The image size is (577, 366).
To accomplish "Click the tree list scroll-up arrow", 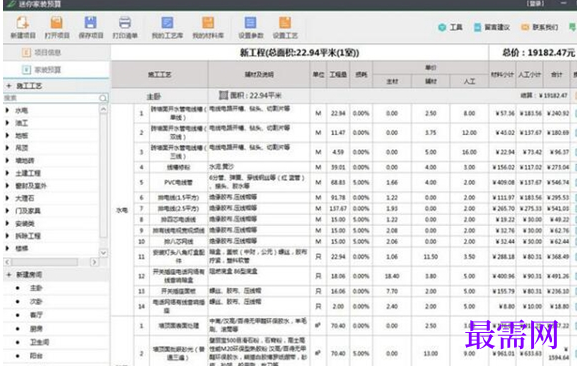I will coord(103,109).
